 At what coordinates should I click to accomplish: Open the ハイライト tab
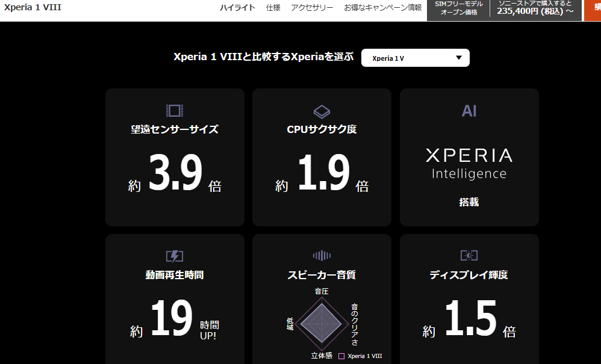(x=237, y=8)
